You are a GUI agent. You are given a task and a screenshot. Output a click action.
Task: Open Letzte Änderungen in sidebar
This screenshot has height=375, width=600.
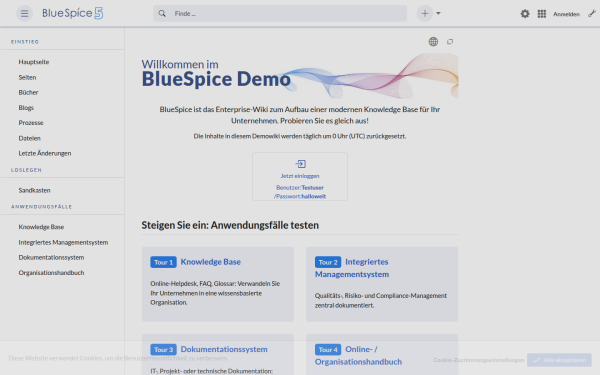45,153
